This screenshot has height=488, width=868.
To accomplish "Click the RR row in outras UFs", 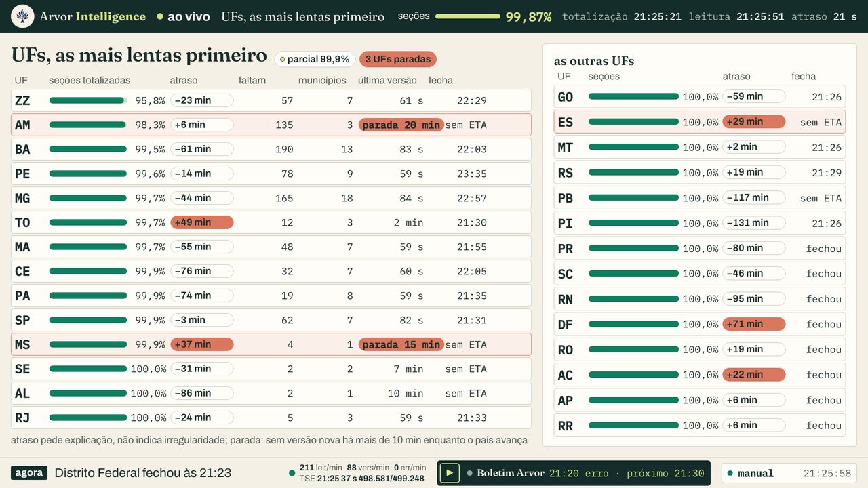I will pyautogui.click(x=700, y=426).
